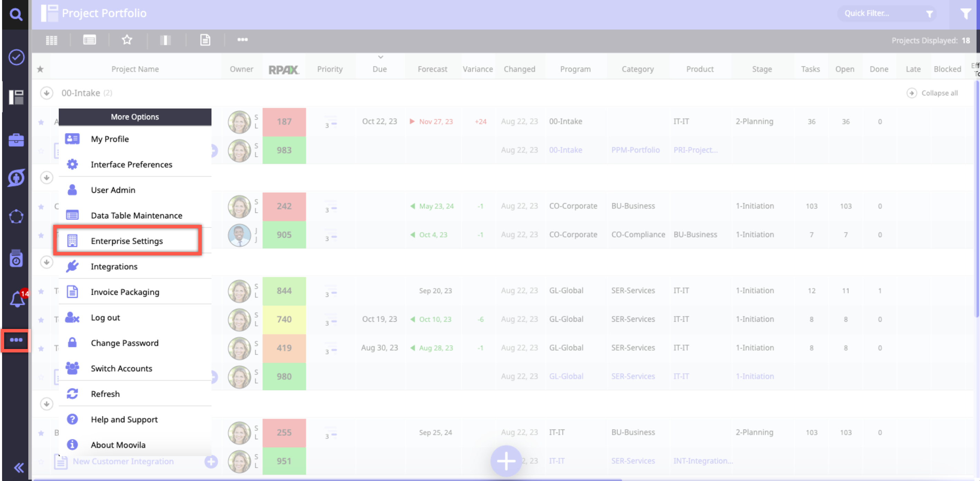Viewport: 980px width, 481px height.
Task: Click the grid view toolbar icon
Action: point(51,40)
